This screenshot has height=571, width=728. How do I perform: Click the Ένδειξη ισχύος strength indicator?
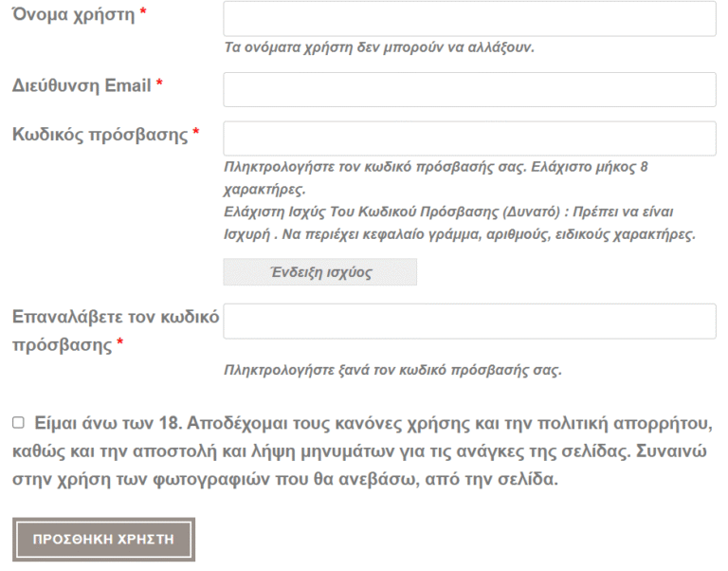click(x=319, y=272)
